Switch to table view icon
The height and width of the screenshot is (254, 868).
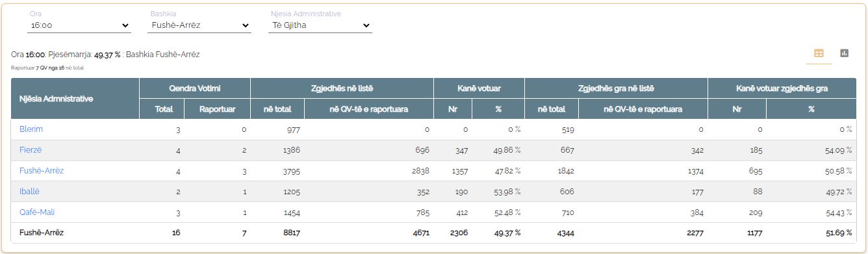[x=819, y=53]
